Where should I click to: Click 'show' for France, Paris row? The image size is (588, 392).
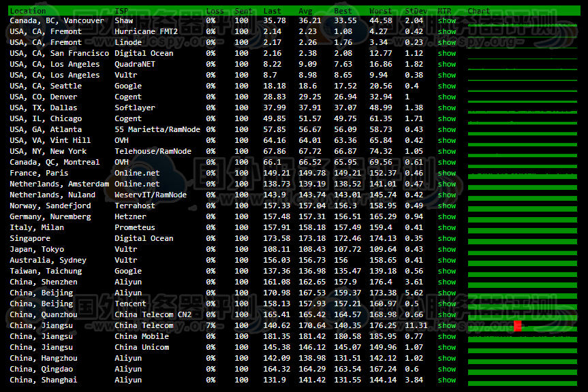tap(447, 173)
